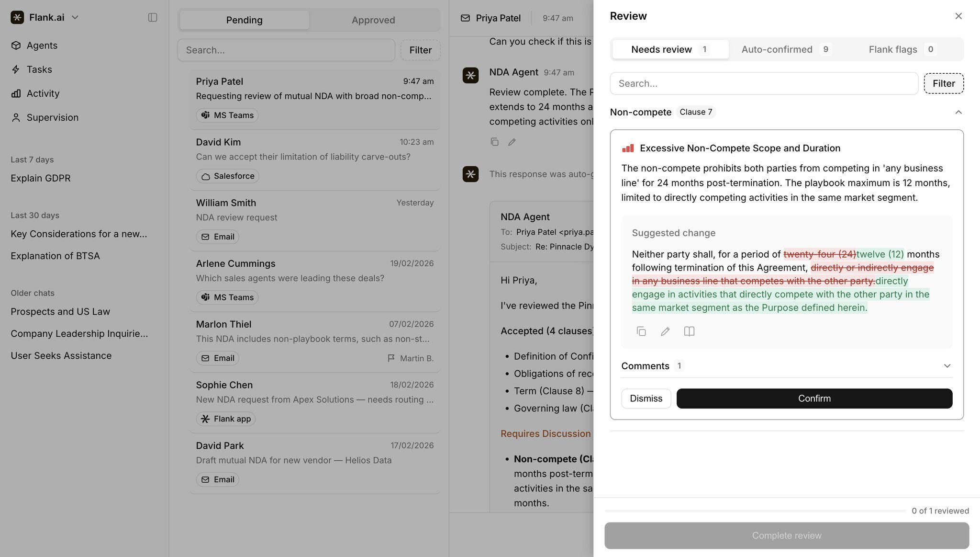Viewport: 980px width, 557px height.
Task: Click the Salesforce badge on David Kim's request
Action: coord(227,176)
